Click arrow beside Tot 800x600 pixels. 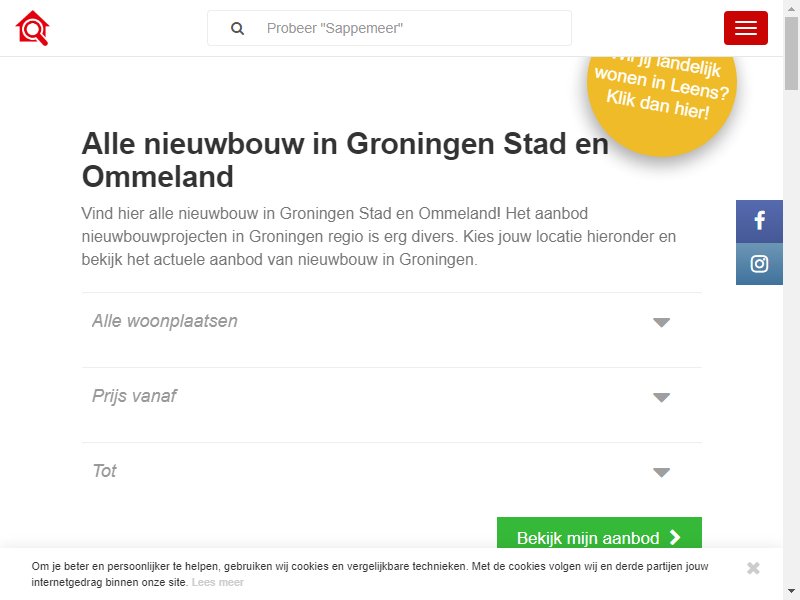click(x=661, y=472)
